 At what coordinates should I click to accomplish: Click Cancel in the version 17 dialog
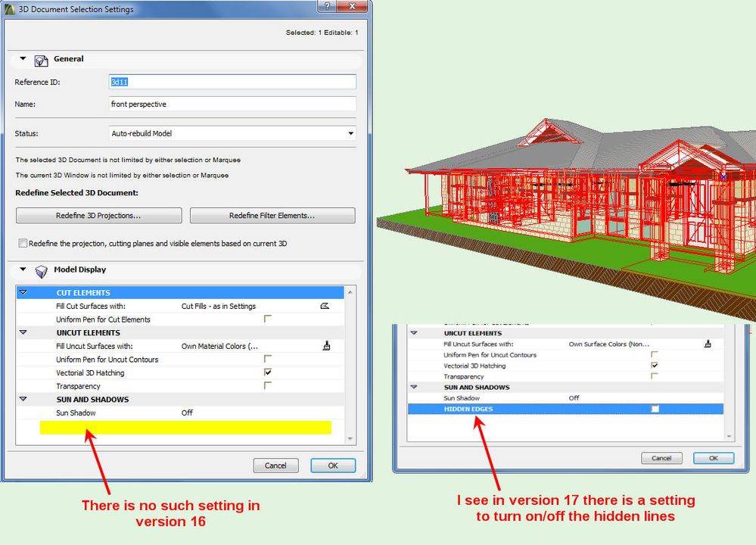[x=661, y=458]
